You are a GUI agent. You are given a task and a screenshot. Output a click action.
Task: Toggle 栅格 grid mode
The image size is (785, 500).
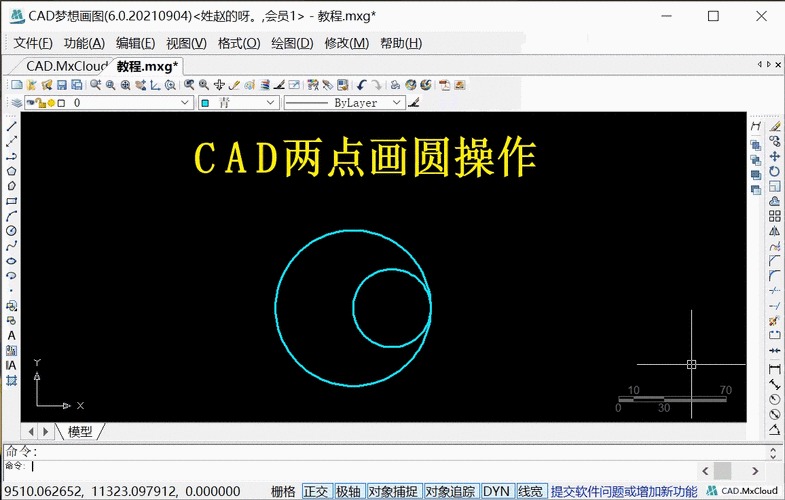coord(283,491)
